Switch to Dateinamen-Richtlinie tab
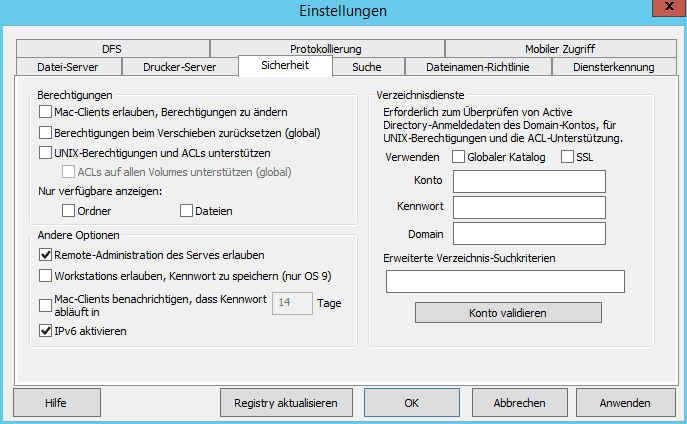Viewport: 687px width, 424px height. (478, 67)
